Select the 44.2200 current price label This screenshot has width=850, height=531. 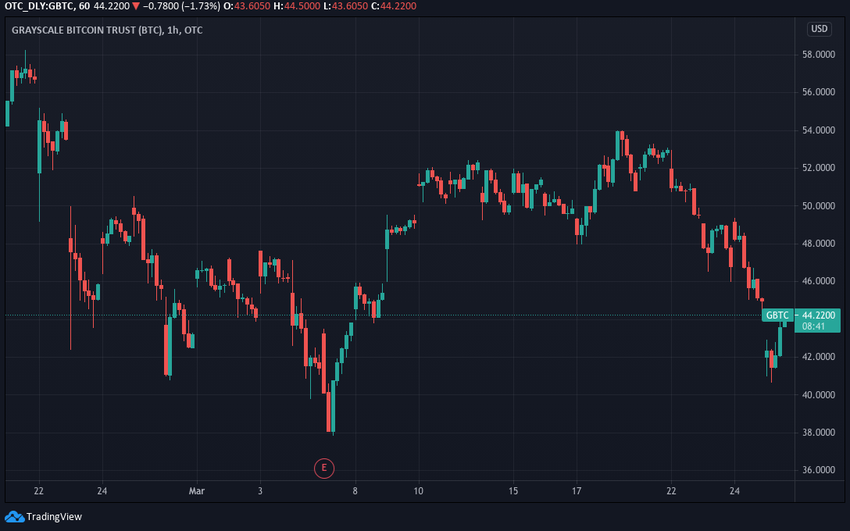click(x=818, y=315)
